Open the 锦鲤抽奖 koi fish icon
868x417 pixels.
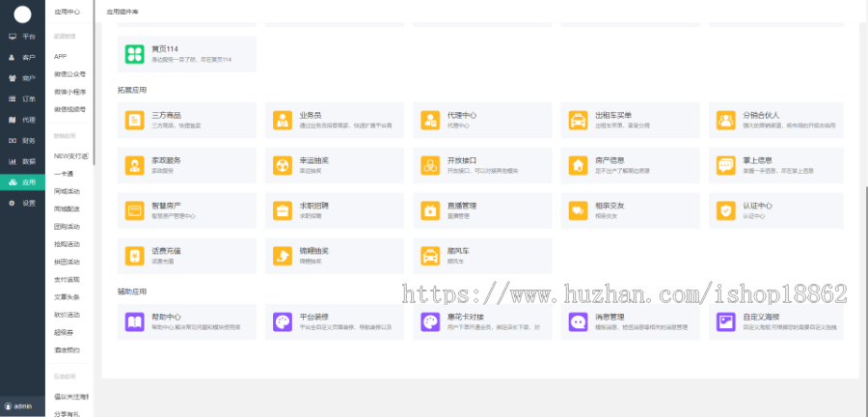click(283, 256)
